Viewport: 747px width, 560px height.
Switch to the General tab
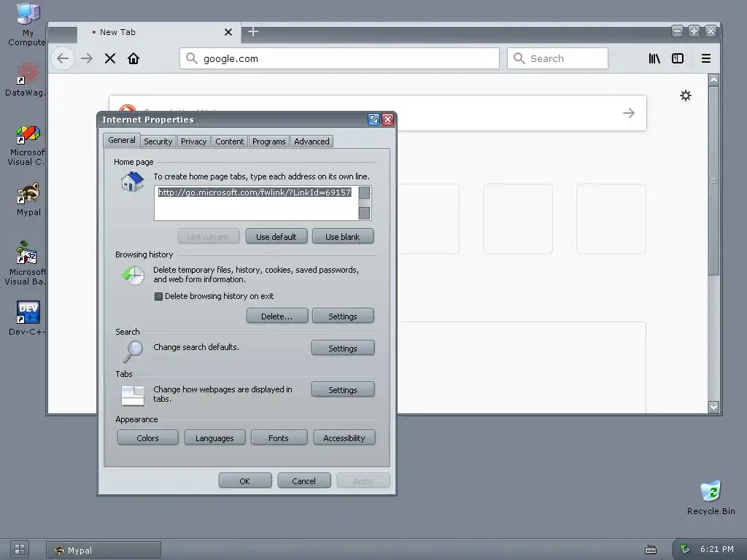(122, 140)
